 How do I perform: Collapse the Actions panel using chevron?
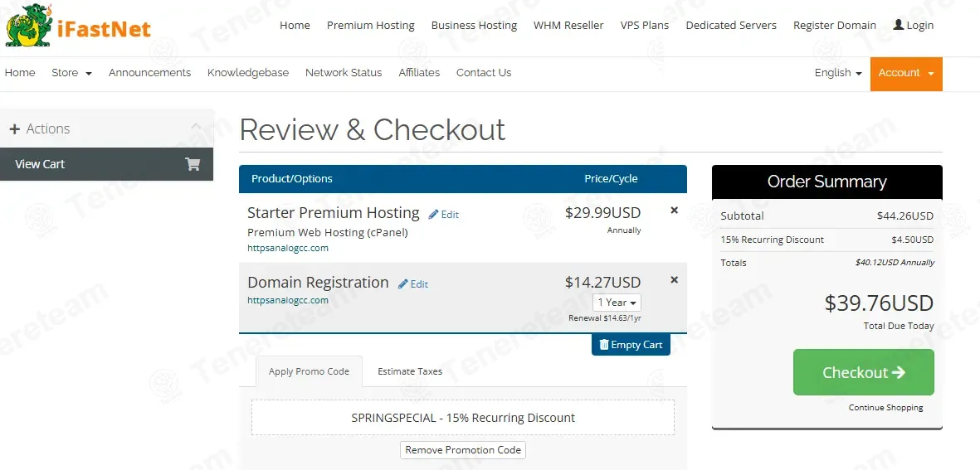[x=197, y=127]
